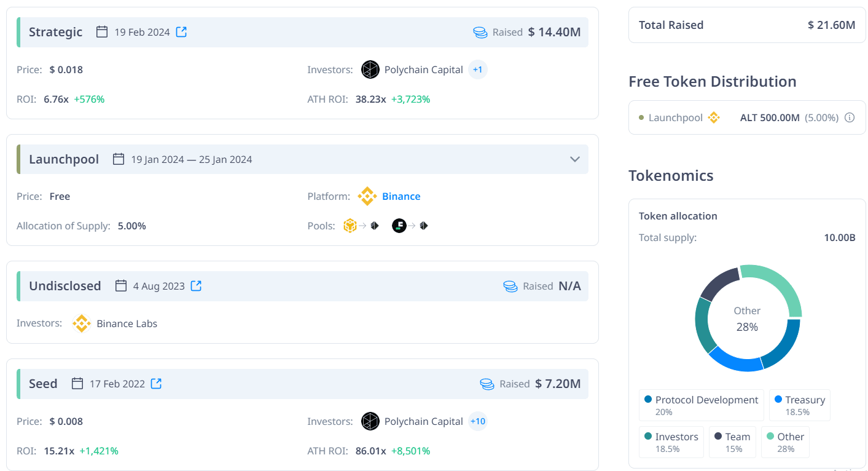The image size is (868, 471).
Task: Click the calendar icon in Launchpool header
Action: tap(119, 159)
